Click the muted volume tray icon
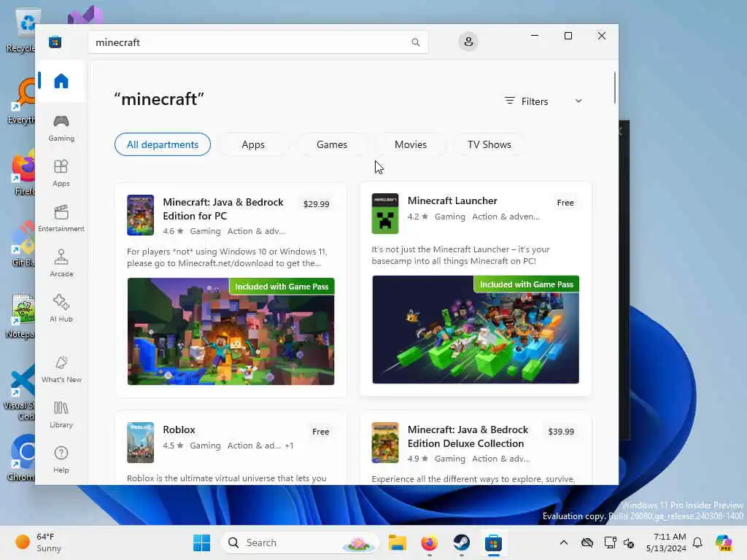The width and height of the screenshot is (747, 560). 629,542
